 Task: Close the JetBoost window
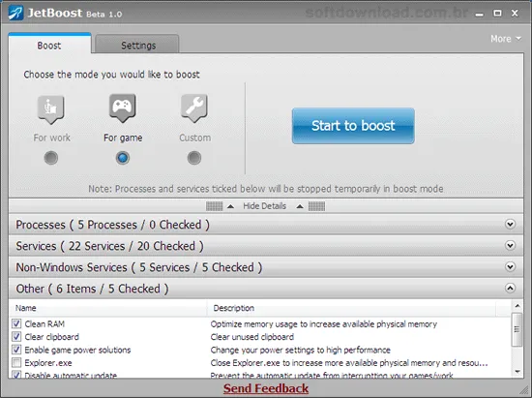[x=515, y=14]
